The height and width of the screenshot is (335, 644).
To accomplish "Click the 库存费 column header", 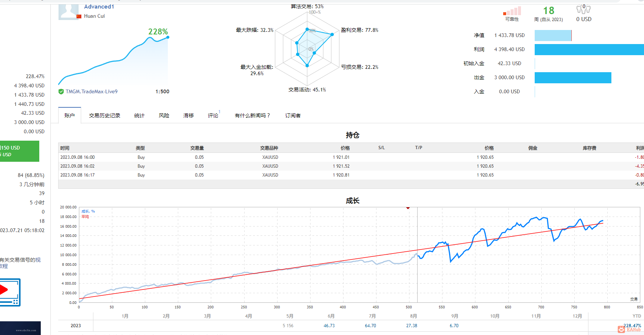I will point(590,148).
